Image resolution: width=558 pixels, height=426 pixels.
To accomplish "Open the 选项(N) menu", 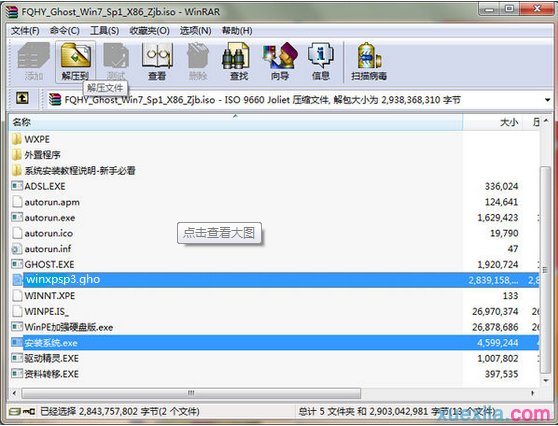I will (195, 31).
